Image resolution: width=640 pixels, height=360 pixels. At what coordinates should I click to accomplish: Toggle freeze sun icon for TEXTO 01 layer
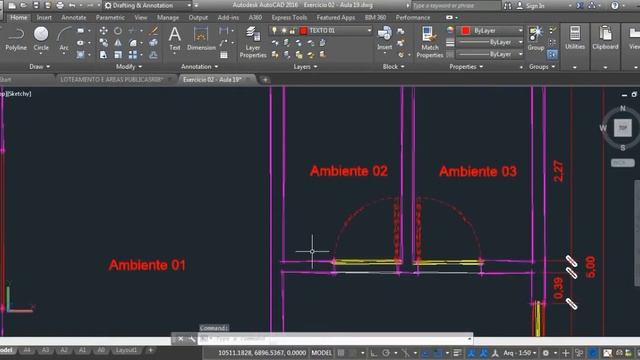(x=284, y=31)
